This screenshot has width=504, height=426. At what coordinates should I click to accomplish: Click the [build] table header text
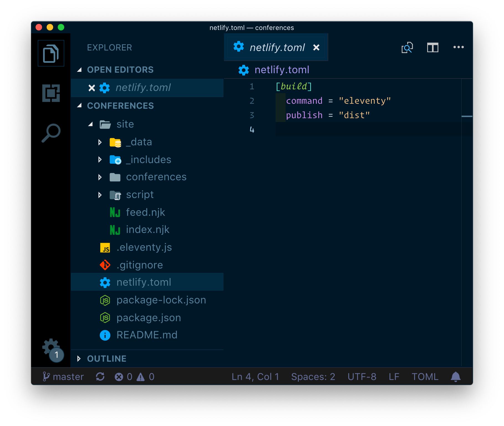pos(294,87)
